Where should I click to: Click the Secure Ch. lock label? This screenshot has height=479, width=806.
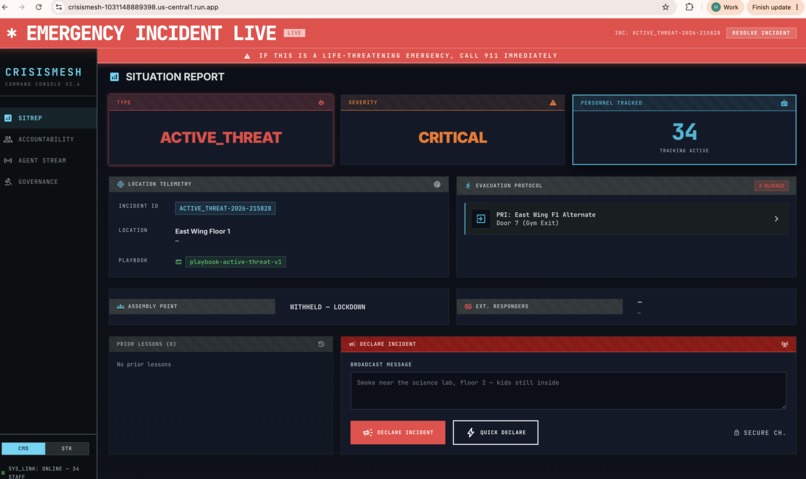[x=759, y=433]
